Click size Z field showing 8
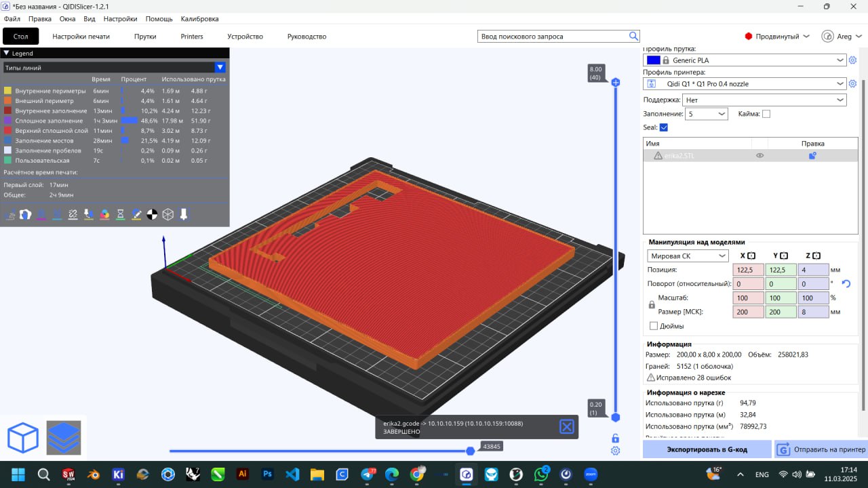The width and height of the screenshot is (868, 488). point(814,312)
